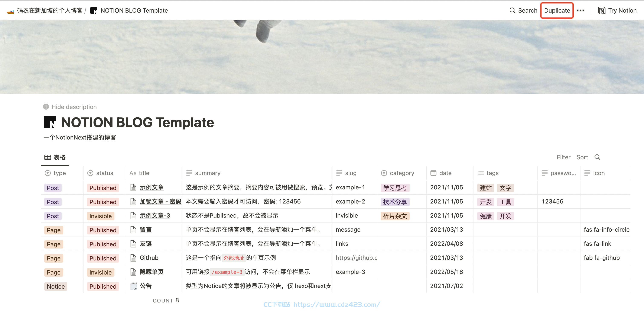644x311 pixels.
Task: Open the icon column header menu
Action: pos(605,173)
